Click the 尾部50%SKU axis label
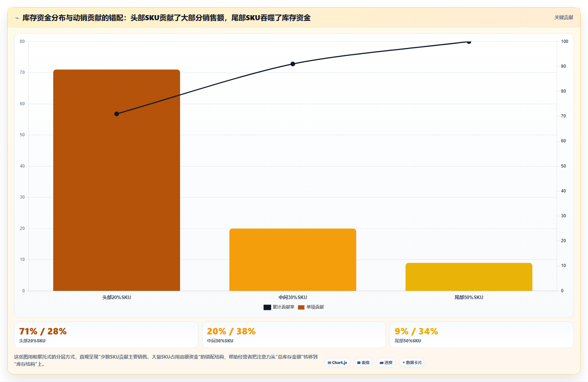This screenshot has width=588, height=382. click(469, 297)
